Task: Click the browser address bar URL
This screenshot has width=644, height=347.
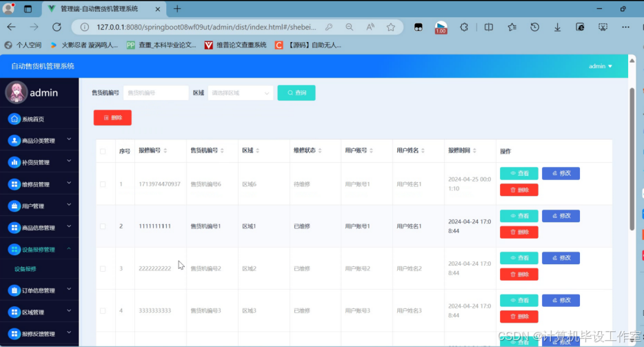Action: (x=206, y=27)
